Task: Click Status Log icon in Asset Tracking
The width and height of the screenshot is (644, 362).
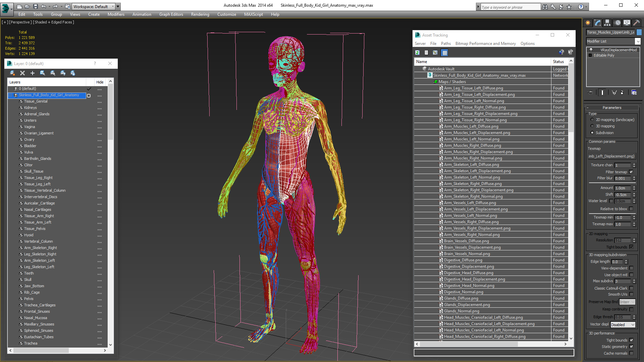Action: click(x=426, y=53)
